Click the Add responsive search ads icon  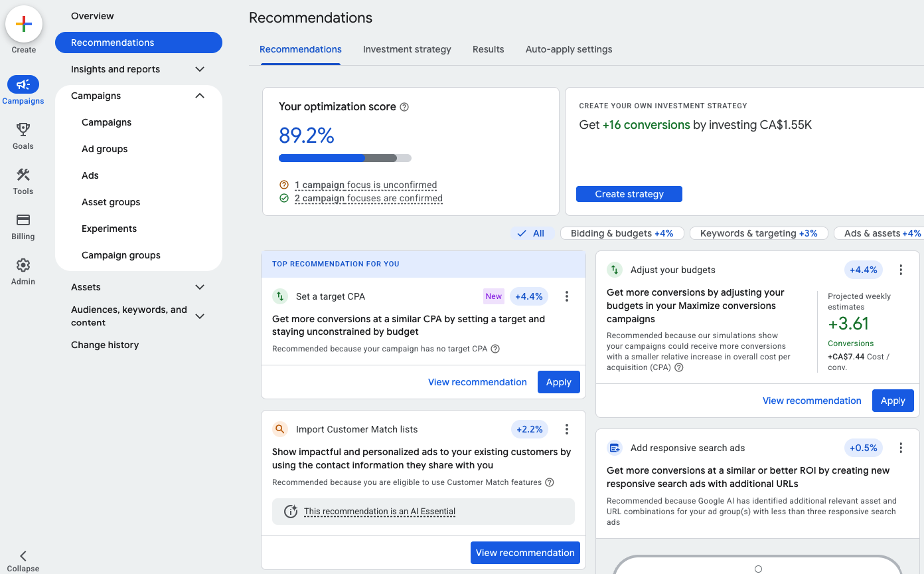pos(615,448)
